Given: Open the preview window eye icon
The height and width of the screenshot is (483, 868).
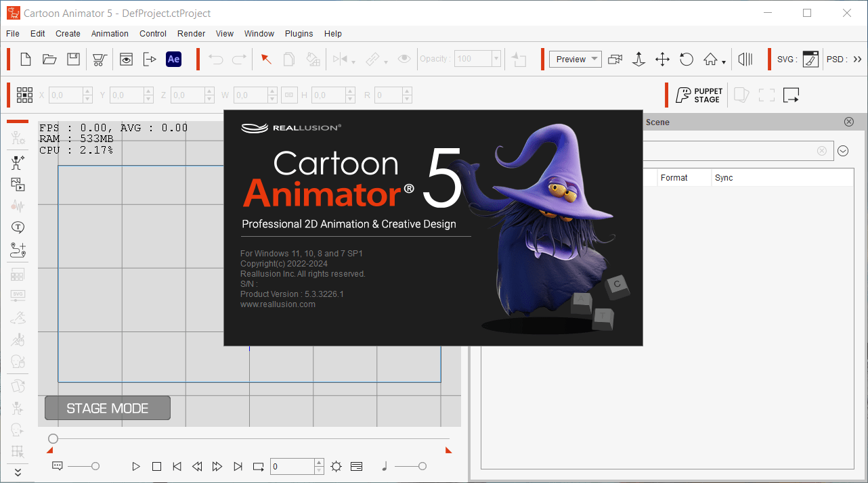Looking at the screenshot, I should pos(127,60).
